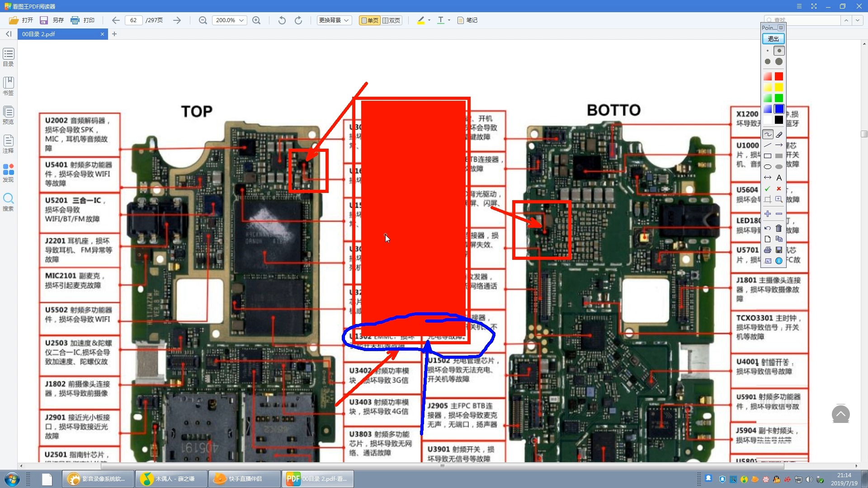
Task: Click the plus icon in pointer toolbar
Action: coord(768,214)
